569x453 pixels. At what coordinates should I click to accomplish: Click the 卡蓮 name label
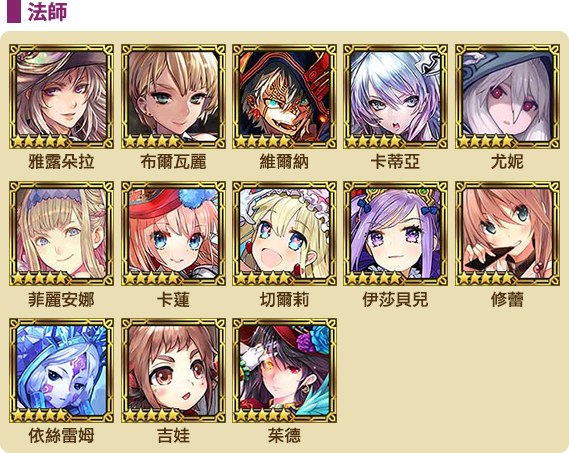(x=173, y=300)
